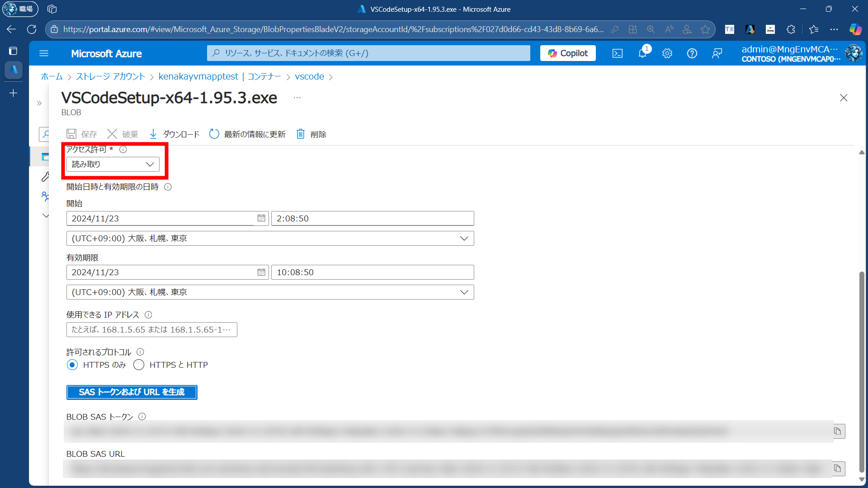868x488 pixels.
Task: Open the help question mark menu
Action: [692, 53]
